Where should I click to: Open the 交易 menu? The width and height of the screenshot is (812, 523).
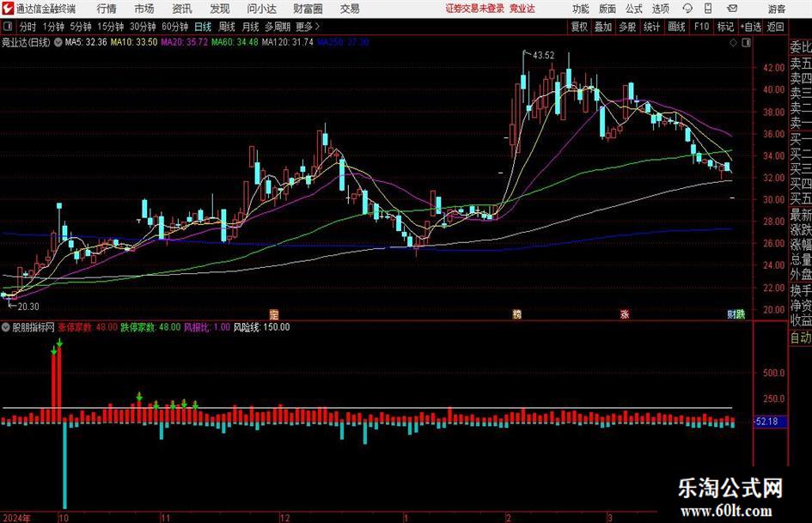pos(350,9)
